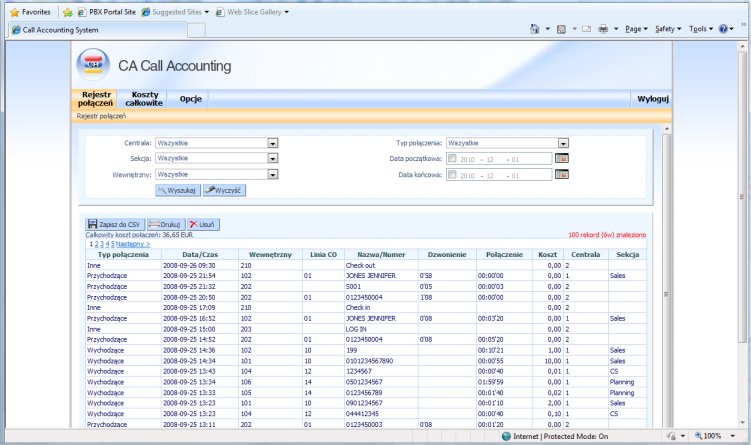Click the Typ połączenia column header
Screen dimensions: 751x445
coord(123,255)
